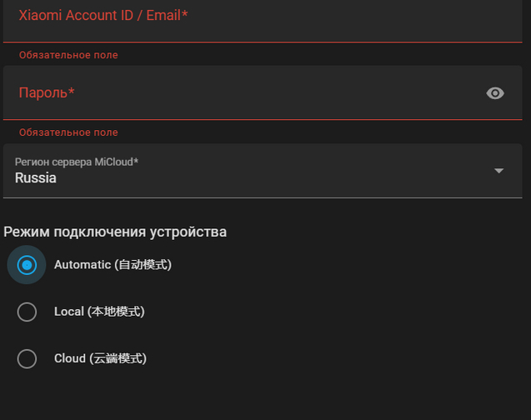
Task: Toggle password visibility eye icon
Action: 495,93
